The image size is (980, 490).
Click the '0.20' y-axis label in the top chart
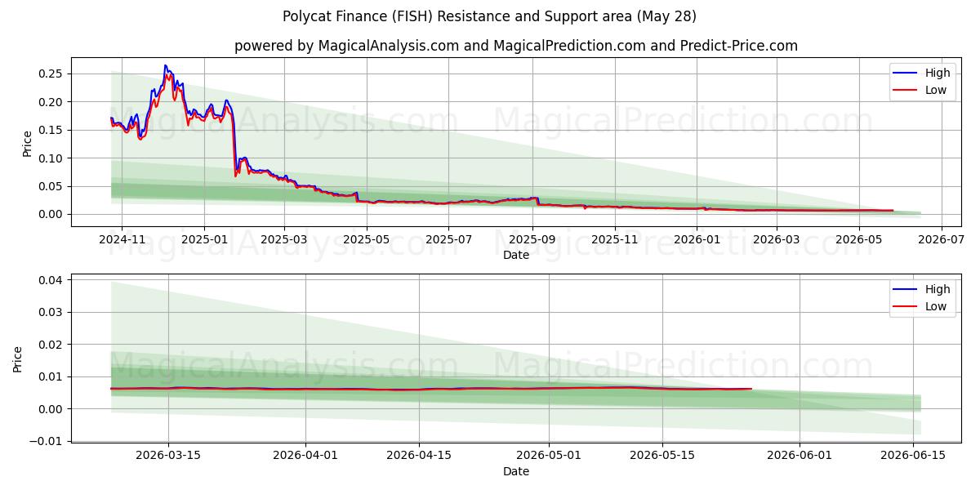[52, 102]
